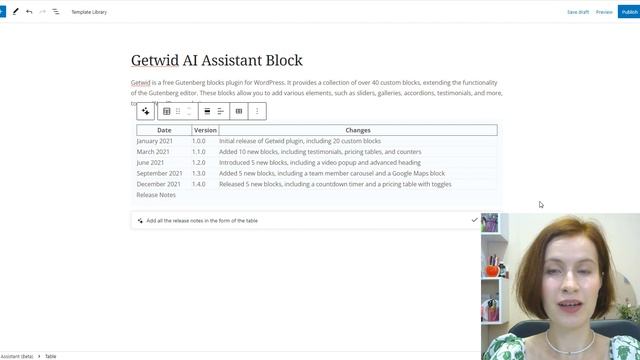
Task: Redo the last undone change
Action: pyautogui.click(x=42, y=12)
